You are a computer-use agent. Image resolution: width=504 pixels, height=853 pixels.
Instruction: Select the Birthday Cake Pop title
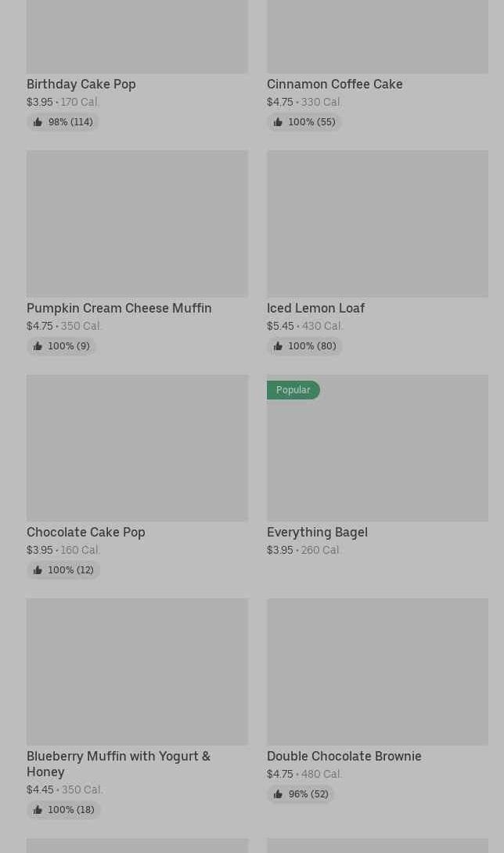point(81,84)
